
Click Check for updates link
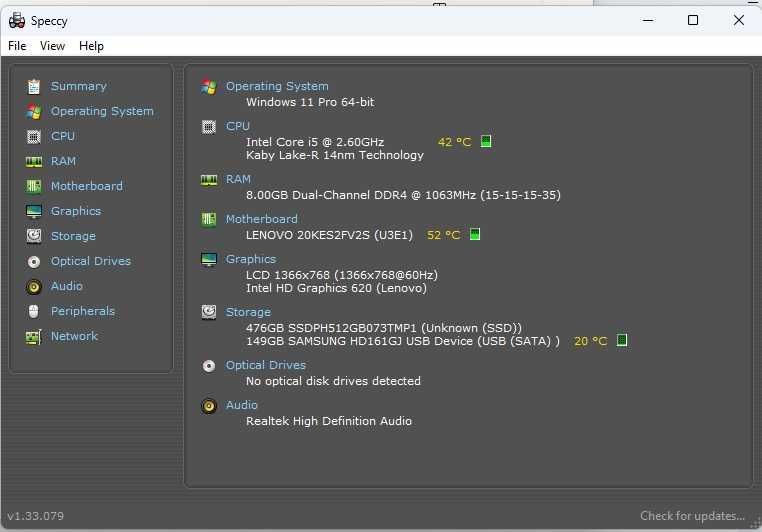tap(692, 515)
